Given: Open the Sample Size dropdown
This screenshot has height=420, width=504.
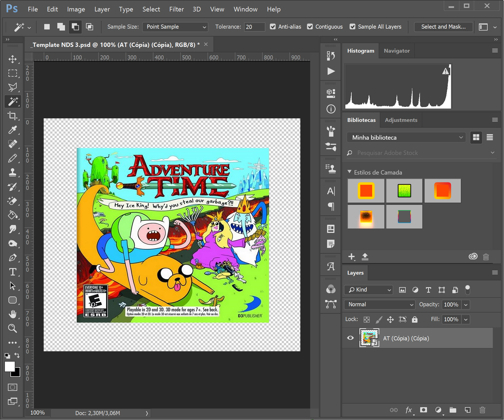Looking at the screenshot, I should tap(175, 27).
